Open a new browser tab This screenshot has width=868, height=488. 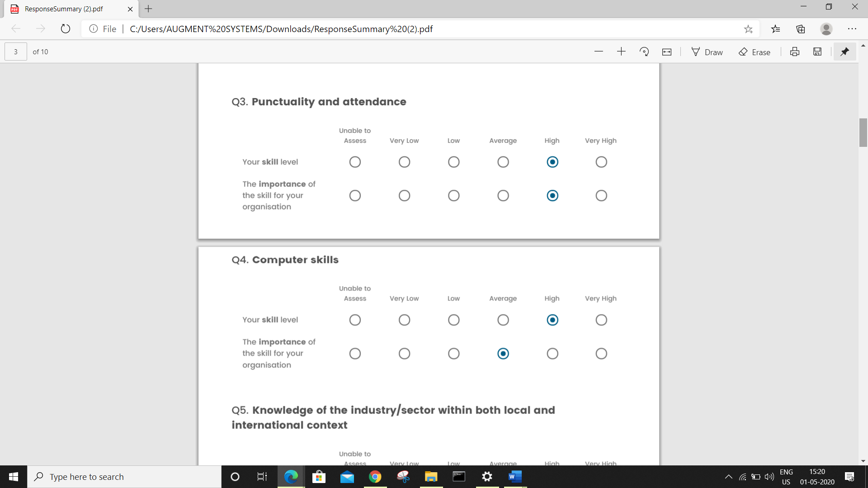[x=148, y=9]
